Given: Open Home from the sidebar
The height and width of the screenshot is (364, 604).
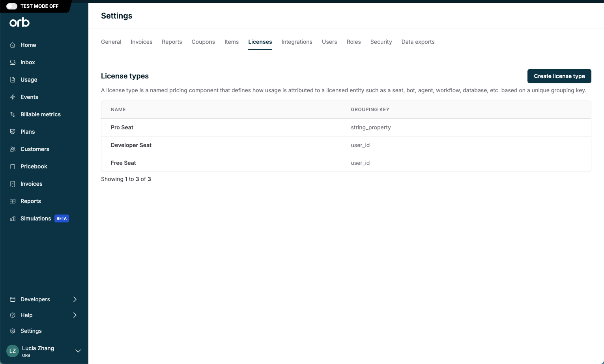Looking at the screenshot, I should pos(28,45).
